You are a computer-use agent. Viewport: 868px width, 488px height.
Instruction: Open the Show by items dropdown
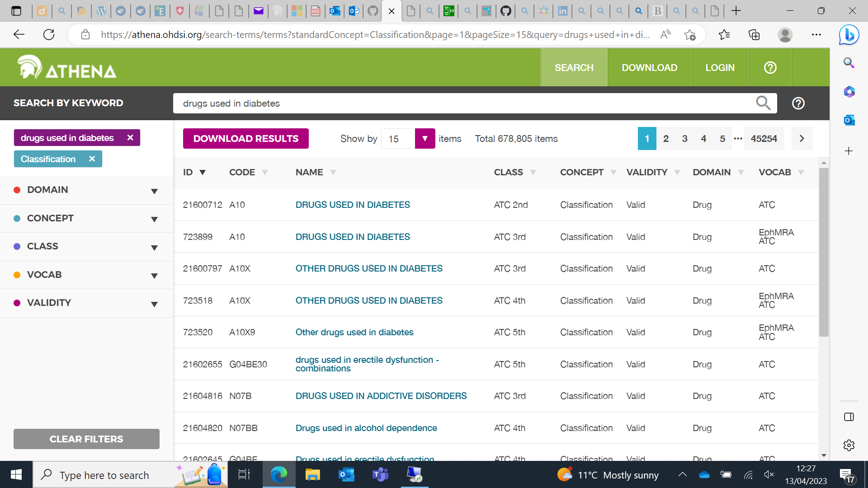425,139
